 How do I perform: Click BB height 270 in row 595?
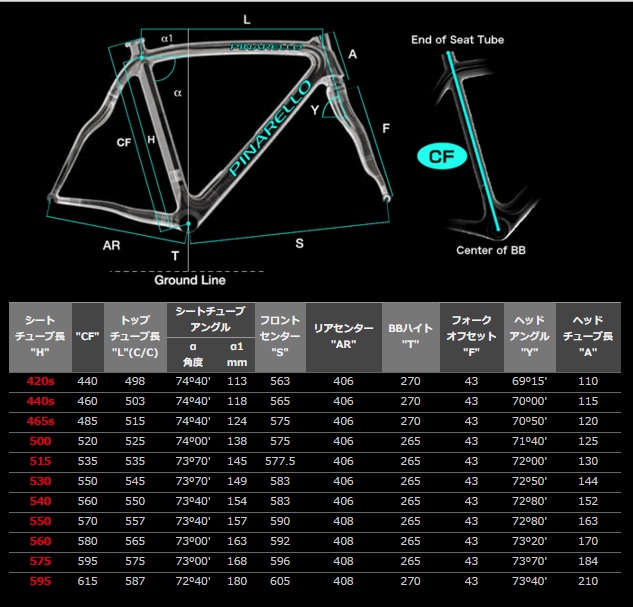click(x=411, y=581)
